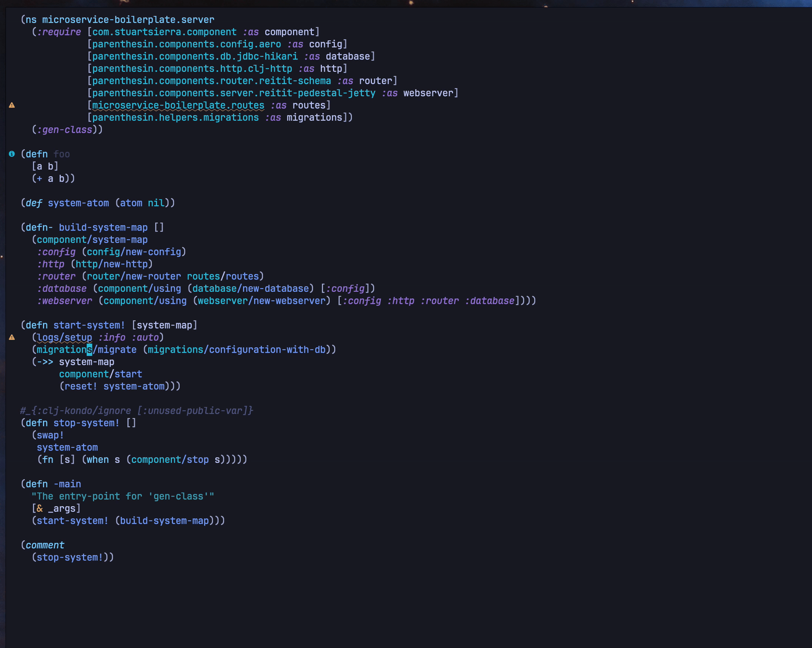Click the -main function name
Viewport: 812px width, 648px height.
(67, 484)
